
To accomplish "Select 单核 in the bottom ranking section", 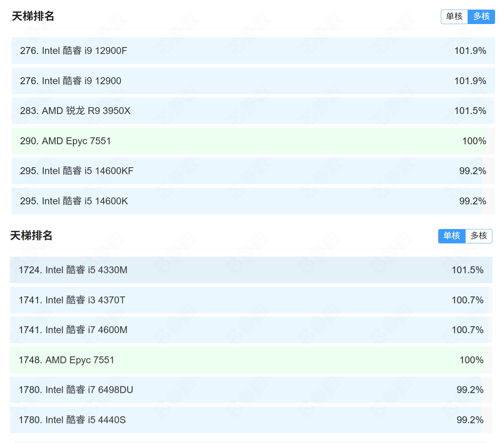I will pyautogui.click(x=451, y=236).
